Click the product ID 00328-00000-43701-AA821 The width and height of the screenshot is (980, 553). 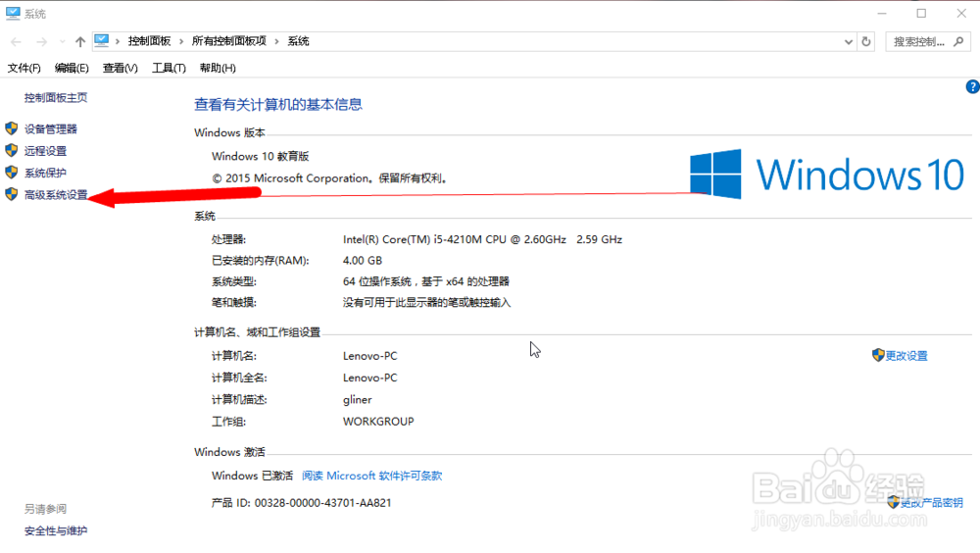click(x=322, y=503)
